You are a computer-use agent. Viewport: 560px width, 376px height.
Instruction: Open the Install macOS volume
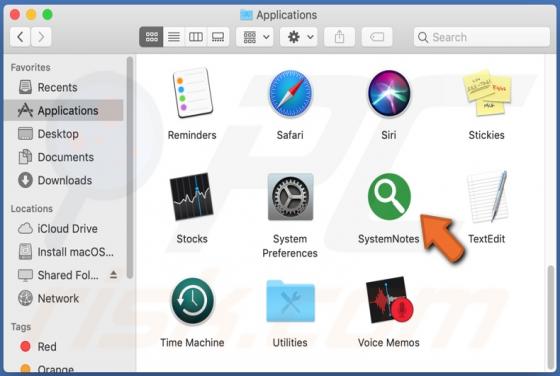64,252
